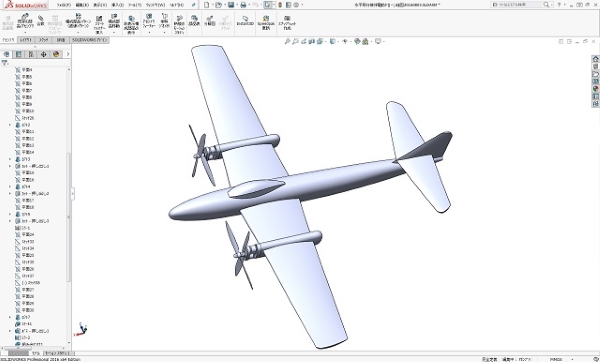Open the DisplayManager color ball tab

pyautogui.click(x=56, y=54)
